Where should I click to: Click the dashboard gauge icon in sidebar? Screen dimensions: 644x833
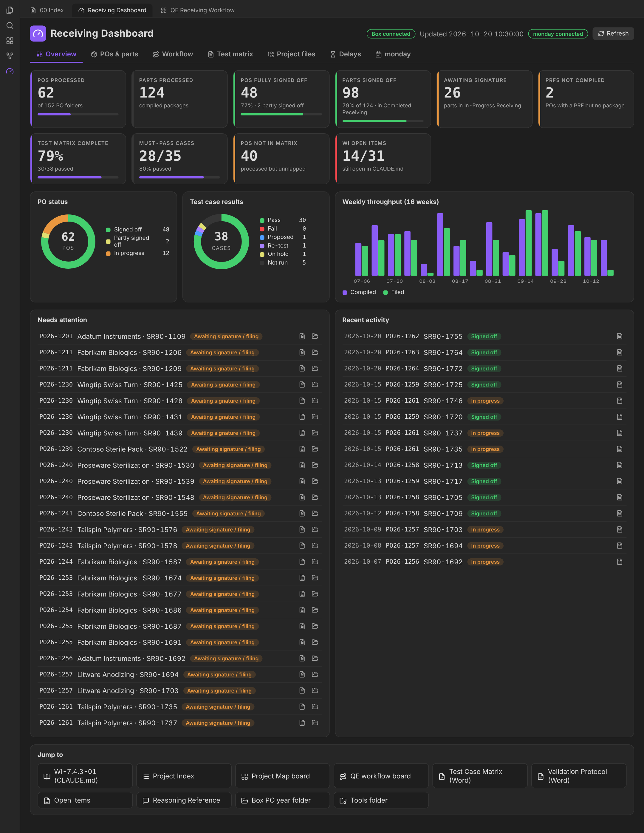pos(10,71)
